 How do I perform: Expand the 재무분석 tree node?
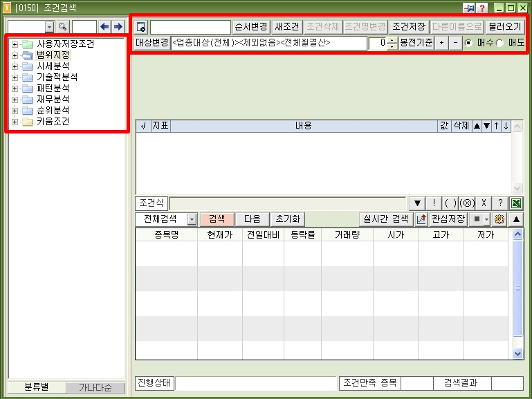point(15,100)
